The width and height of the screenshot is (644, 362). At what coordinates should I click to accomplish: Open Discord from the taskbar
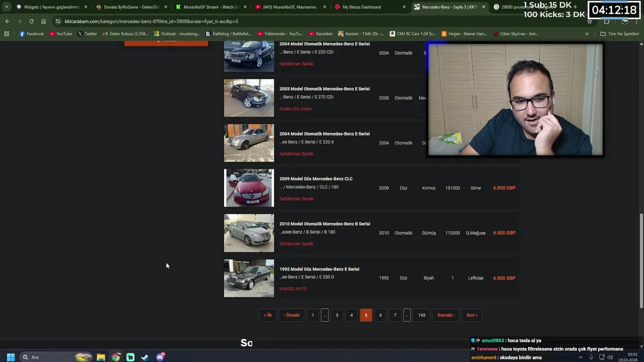point(160,357)
